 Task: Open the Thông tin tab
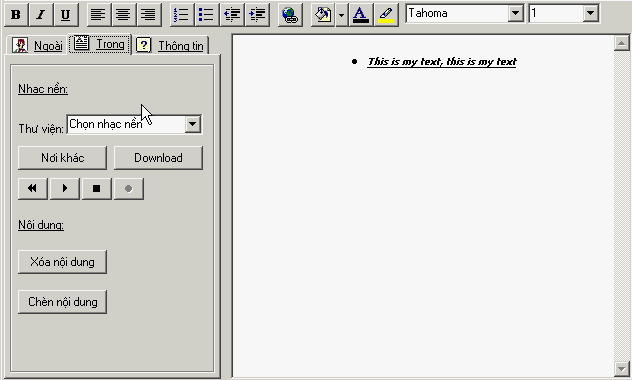tap(170, 46)
